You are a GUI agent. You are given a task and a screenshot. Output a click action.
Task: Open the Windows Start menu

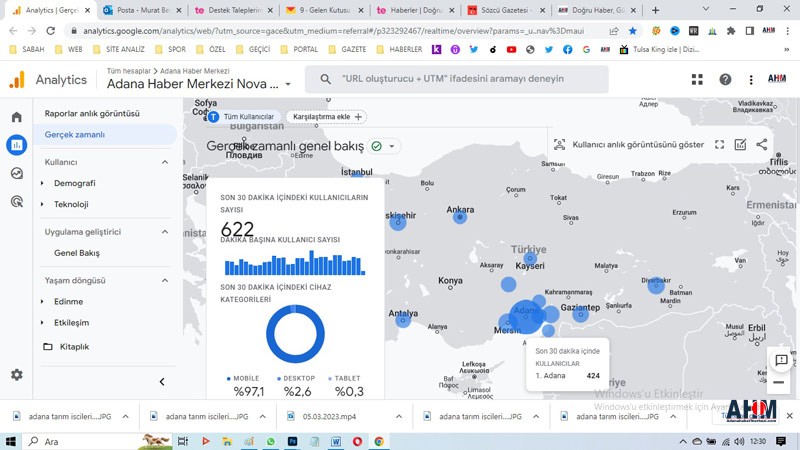click(10, 441)
